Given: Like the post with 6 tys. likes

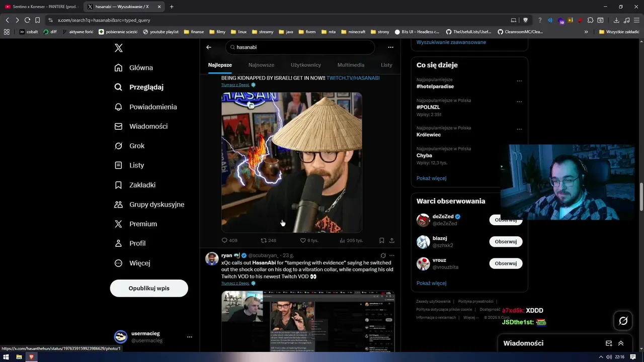Looking at the screenshot, I should click(x=309, y=240).
